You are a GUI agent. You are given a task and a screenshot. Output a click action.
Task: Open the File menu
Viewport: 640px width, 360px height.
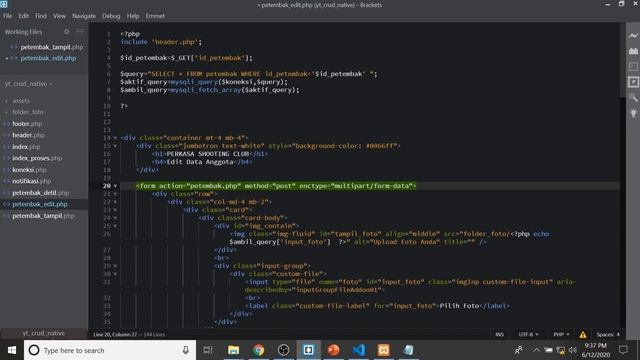(8, 16)
